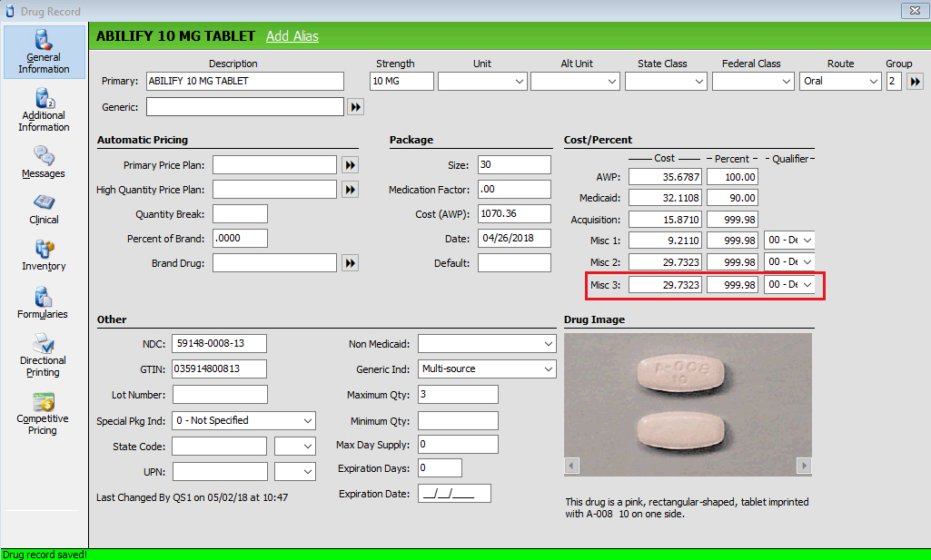Click the Minimum Qty field
Image resolution: width=931 pixels, height=560 pixels.
458,420
